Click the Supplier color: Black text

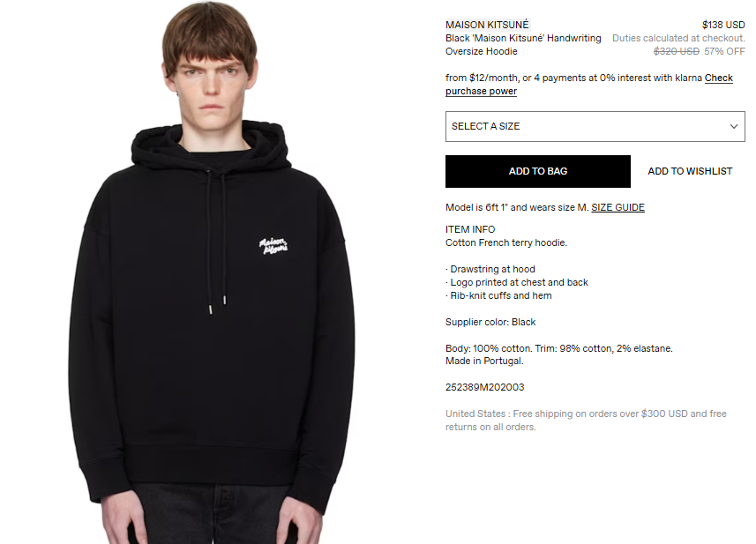coord(490,322)
